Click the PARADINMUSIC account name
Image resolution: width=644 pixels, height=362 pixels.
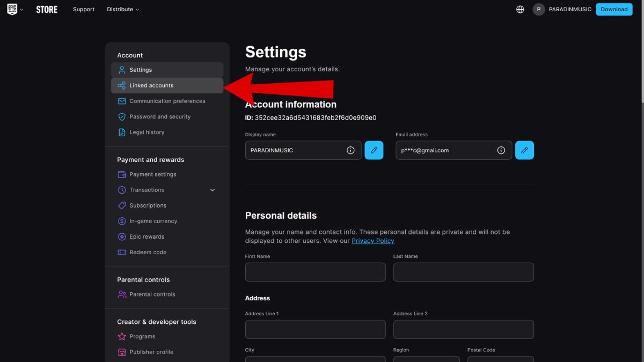pyautogui.click(x=570, y=9)
